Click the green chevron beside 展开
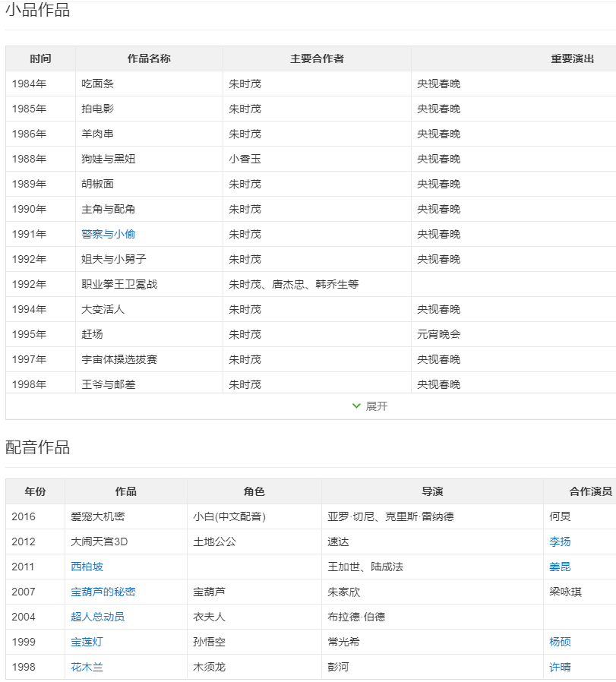616x682 pixels. tap(356, 406)
